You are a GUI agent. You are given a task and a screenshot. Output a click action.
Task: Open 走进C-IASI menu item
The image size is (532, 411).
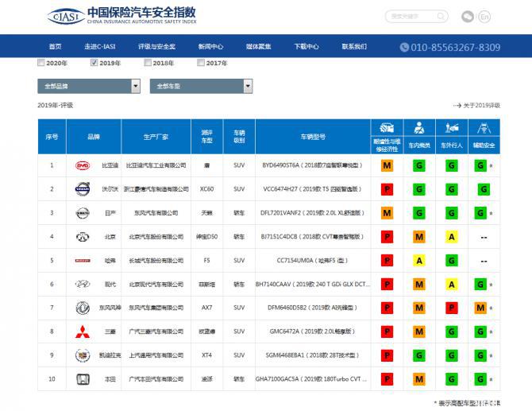coord(100,47)
